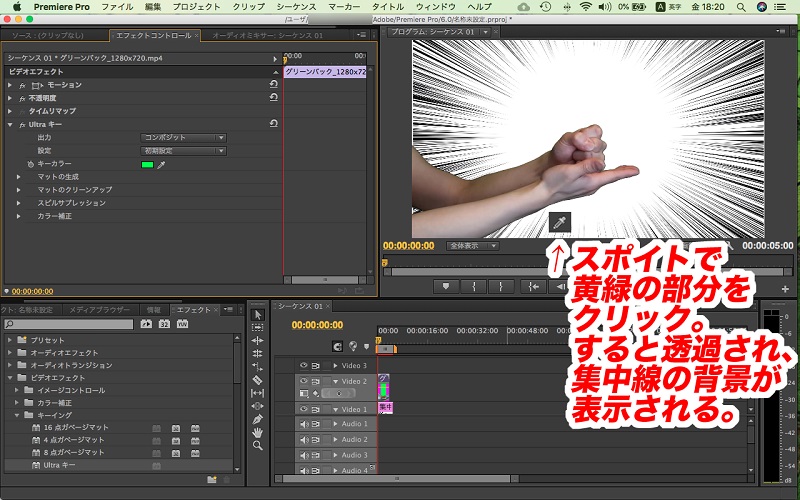Image resolution: width=800 pixels, height=500 pixels.
Task: Reset the Ultra キー effect
Action: click(x=273, y=123)
